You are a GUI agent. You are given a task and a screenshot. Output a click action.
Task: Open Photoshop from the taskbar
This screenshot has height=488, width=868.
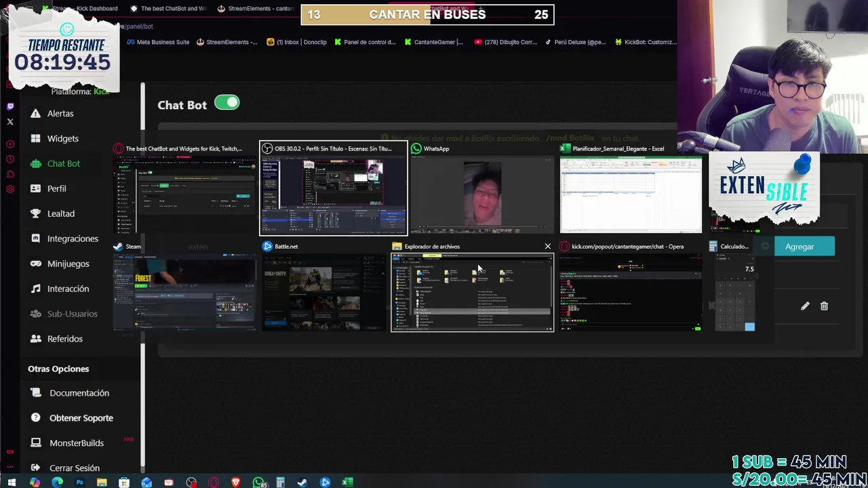click(x=79, y=483)
